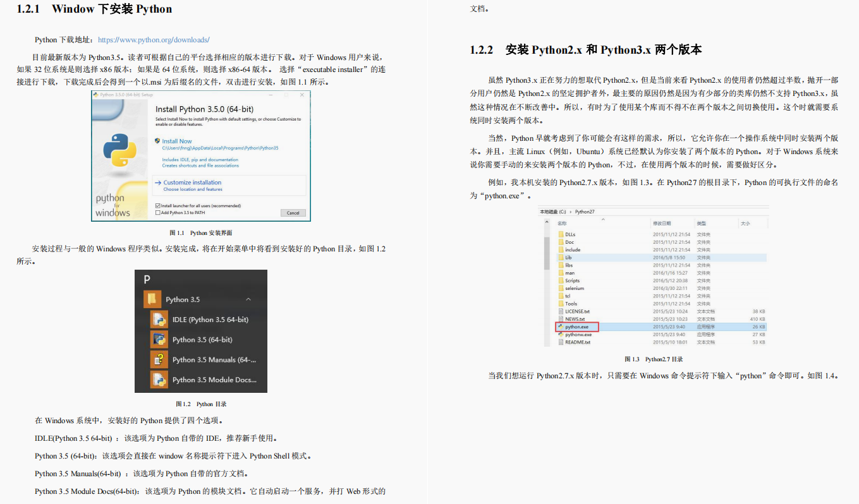Image resolution: width=859 pixels, height=504 pixels.
Task: Click the "38 KB" size of LICENSE.txt
Action: click(758, 311)
